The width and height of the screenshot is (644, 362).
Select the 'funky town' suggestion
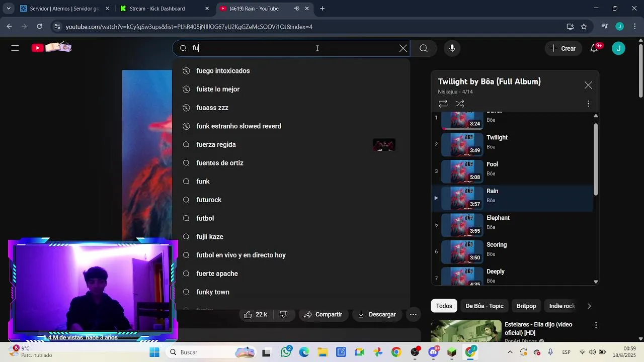291,292
